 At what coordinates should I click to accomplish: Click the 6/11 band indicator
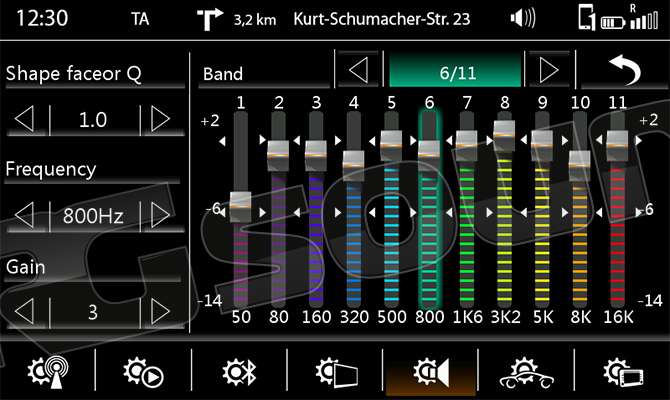[455, 70]
